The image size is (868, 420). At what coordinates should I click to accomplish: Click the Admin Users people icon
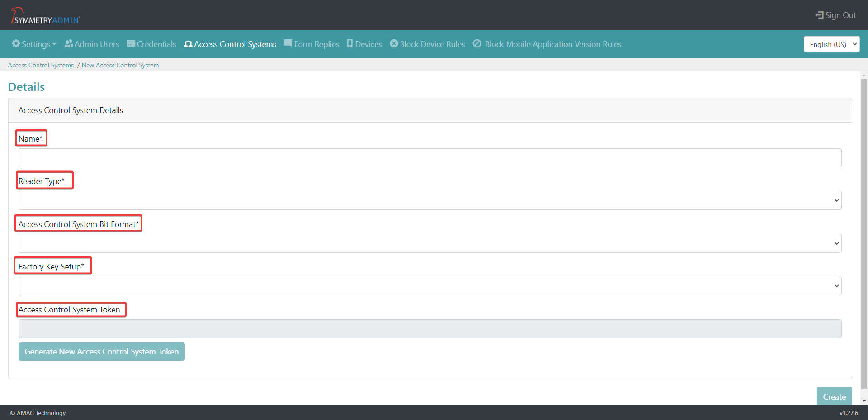[x=69, y=44]
